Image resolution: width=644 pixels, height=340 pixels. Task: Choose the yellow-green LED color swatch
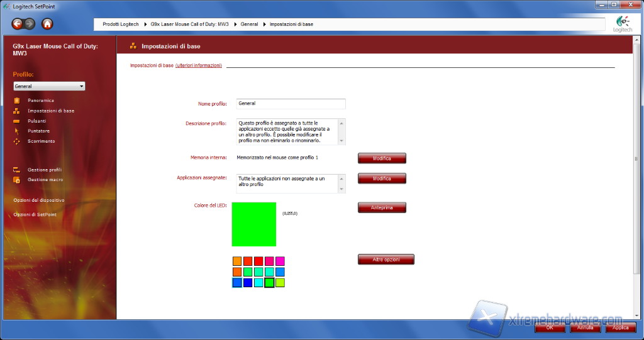(x=280, y=283)
